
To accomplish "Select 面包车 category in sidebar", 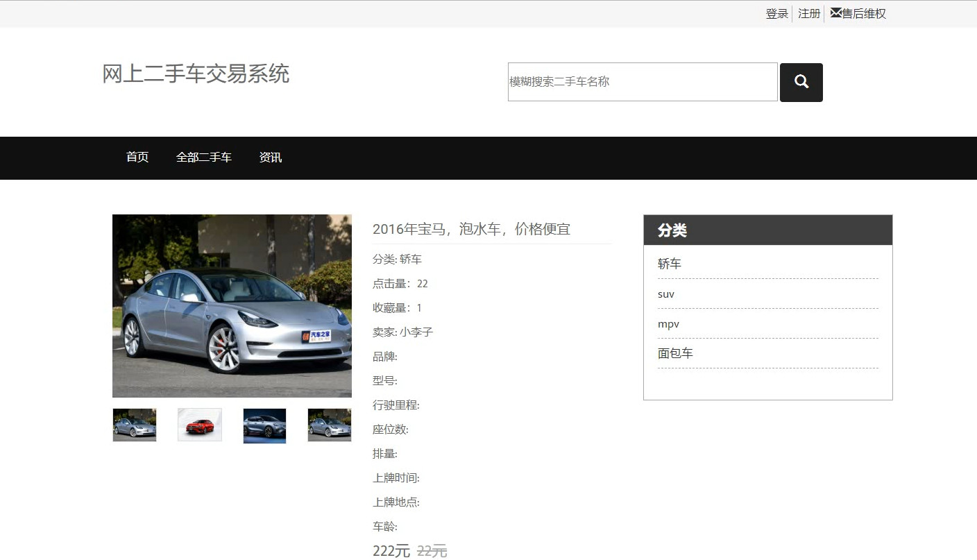I will [x=675, y=354].
